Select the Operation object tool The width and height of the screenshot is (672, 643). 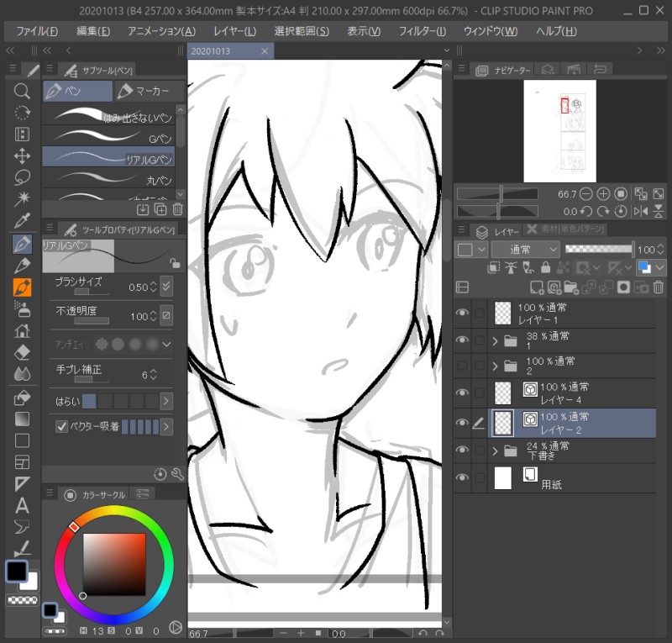tap(22, 134)
